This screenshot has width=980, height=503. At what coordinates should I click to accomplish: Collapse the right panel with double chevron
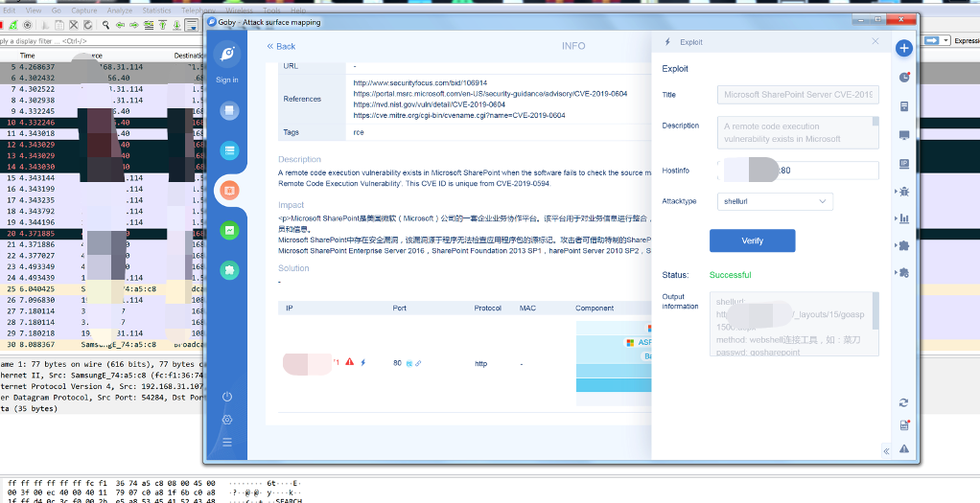point(886,450)
